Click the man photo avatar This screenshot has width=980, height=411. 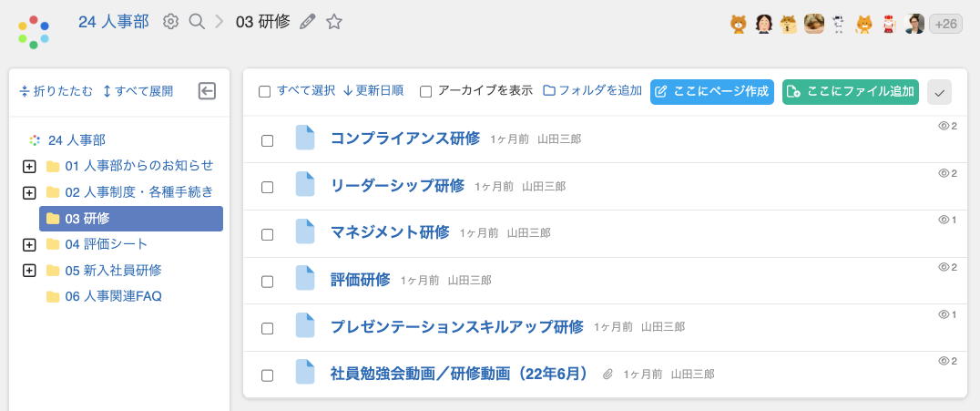click(x=914, y=24)
